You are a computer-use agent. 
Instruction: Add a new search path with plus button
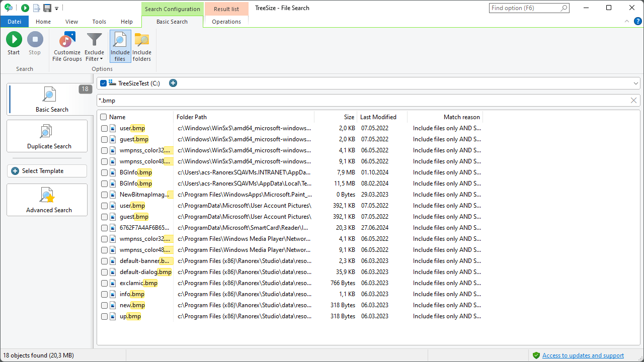[x=173, y=83]
